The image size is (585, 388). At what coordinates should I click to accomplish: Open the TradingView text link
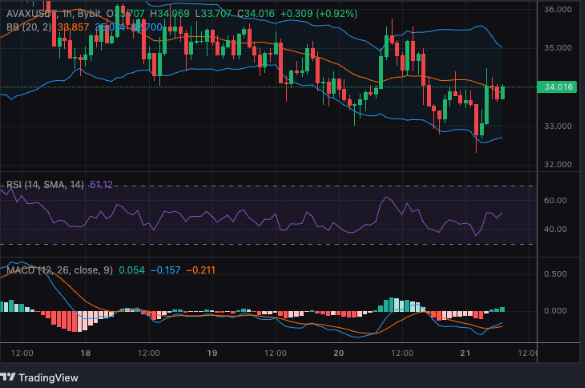pyautogui.click(x=49, y=378)
